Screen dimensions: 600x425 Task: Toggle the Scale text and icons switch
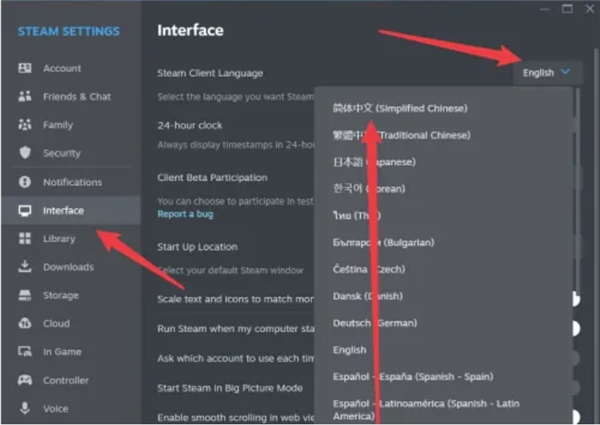coord(574,299)
